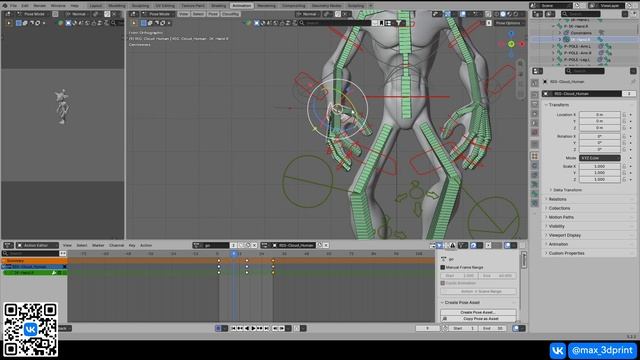Select material preview shading
640x360 pixels.
509,14
